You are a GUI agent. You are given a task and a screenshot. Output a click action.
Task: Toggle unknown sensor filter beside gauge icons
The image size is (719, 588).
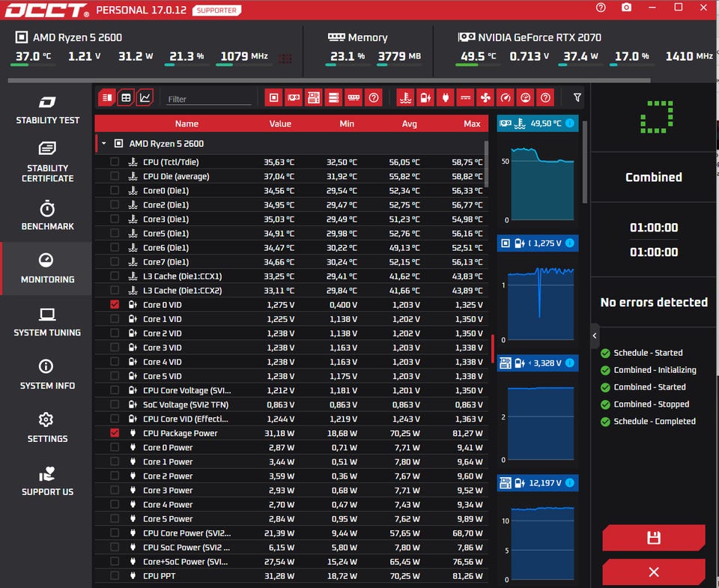pyautogui.click(x=545, y=97)
